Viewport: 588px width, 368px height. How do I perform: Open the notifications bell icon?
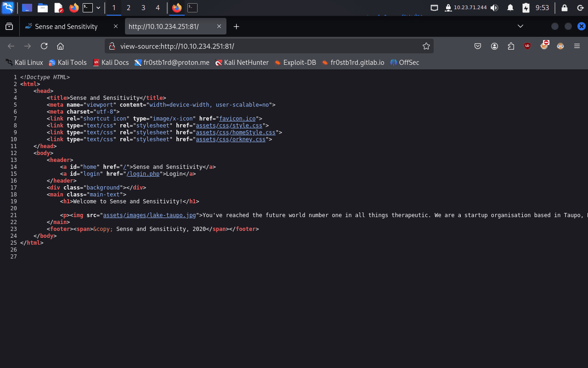click(x=510, y=8)
